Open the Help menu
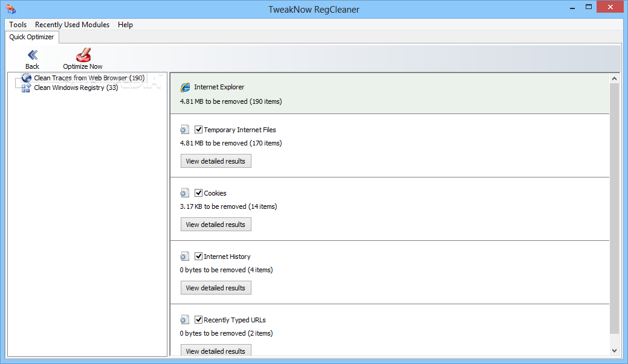Screen dimensions: 628x364 (x=125, y=25)
